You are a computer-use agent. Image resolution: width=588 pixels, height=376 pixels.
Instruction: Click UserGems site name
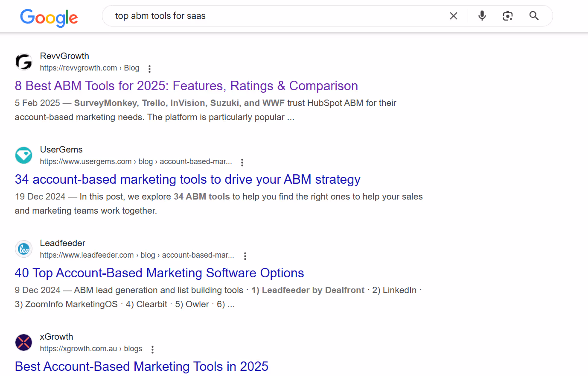[x=61, y=150]
